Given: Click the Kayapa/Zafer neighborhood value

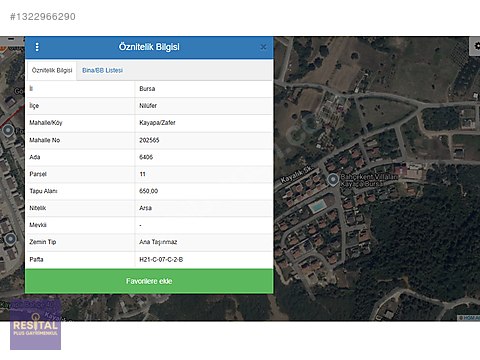Looking at the screenshot, I should click(157, 123).
